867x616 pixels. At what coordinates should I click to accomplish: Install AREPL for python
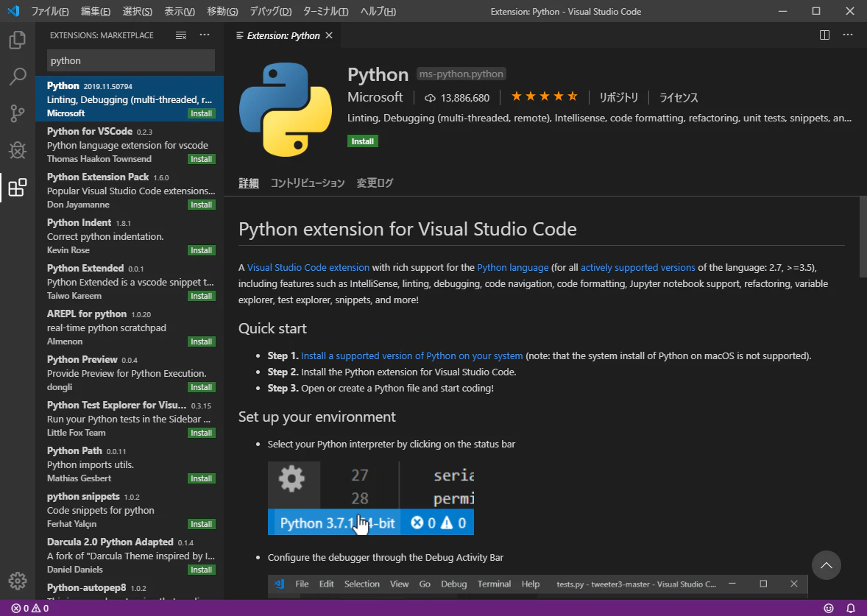click(x=201, y=341)
